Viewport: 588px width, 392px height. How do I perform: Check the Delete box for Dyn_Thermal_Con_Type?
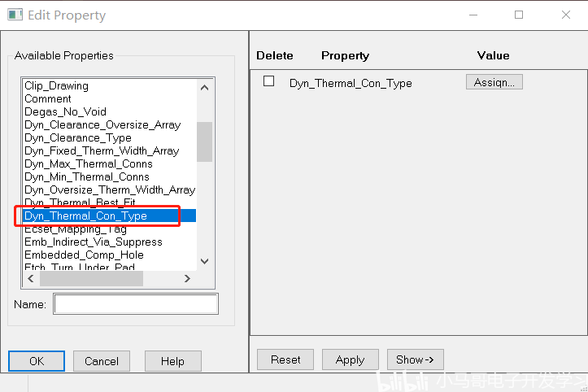click(269, 81)
